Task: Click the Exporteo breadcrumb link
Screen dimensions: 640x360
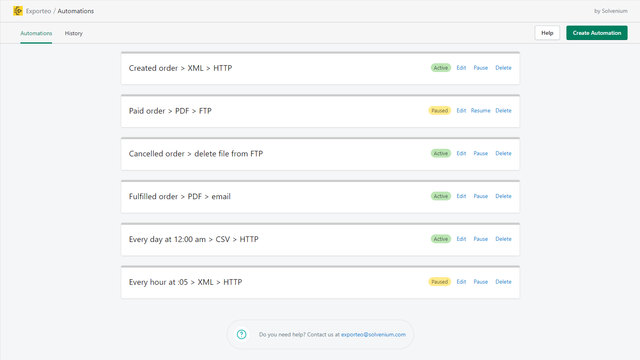Action: [38, 11]
